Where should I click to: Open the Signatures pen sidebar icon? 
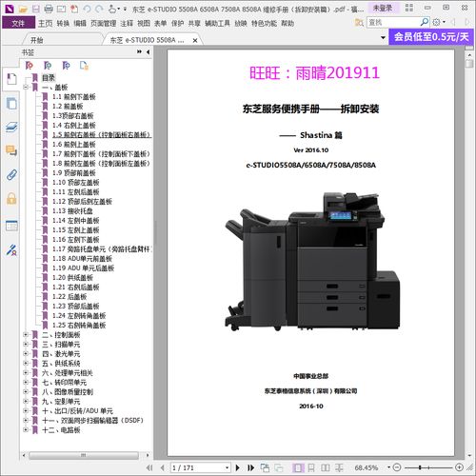click(11, 250)
